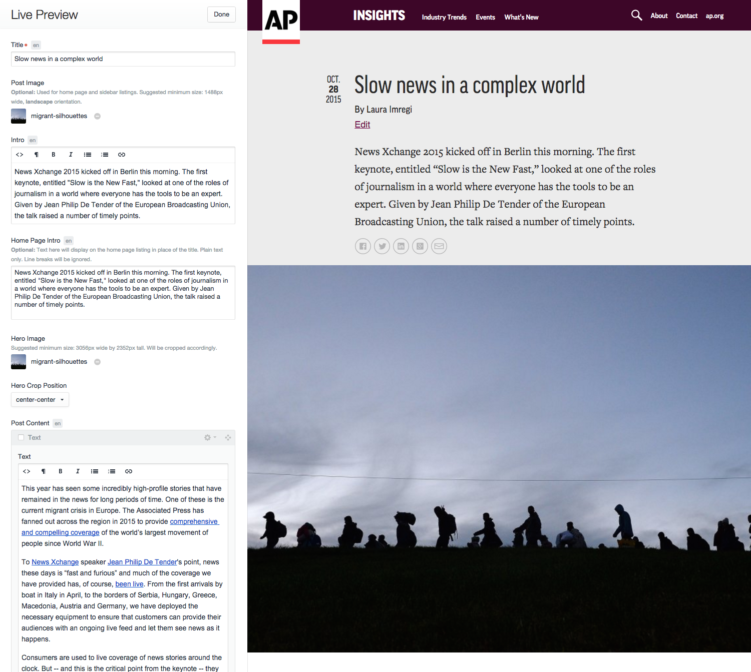Screen dimensions: 751x672
Task: Click the 'en' badge beside Post Content
Action: (57, 423)
